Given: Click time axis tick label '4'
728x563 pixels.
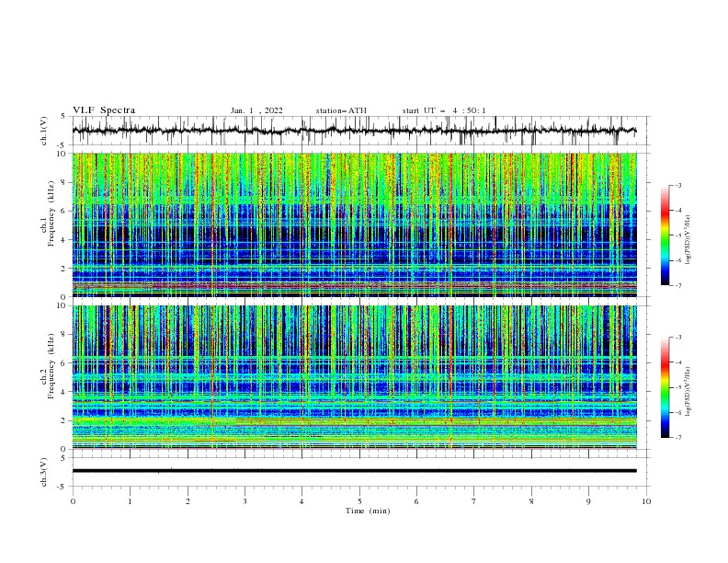Looking at the screenshot, I should tap(301, 501).
